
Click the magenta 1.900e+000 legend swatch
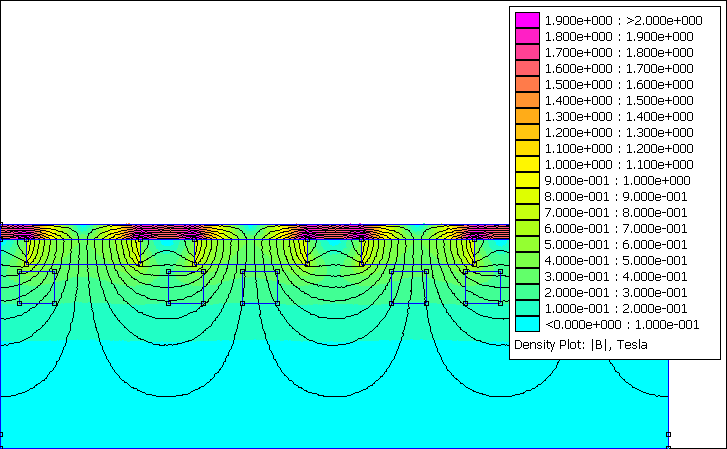527,20
